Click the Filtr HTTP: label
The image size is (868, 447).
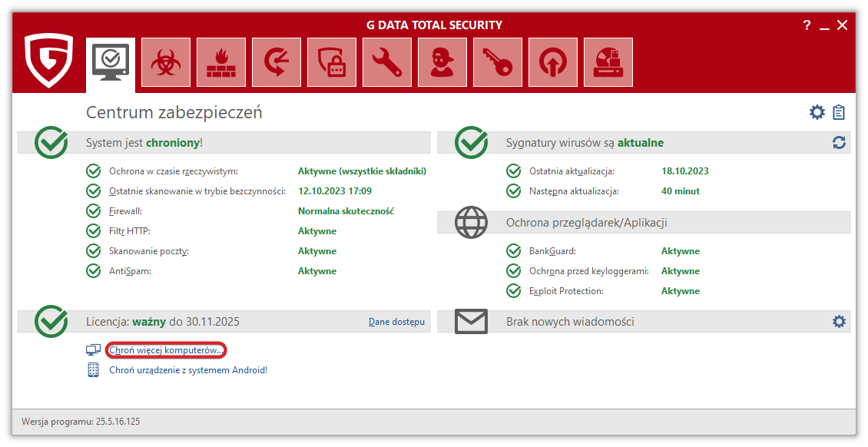click(x=130, y=231)
